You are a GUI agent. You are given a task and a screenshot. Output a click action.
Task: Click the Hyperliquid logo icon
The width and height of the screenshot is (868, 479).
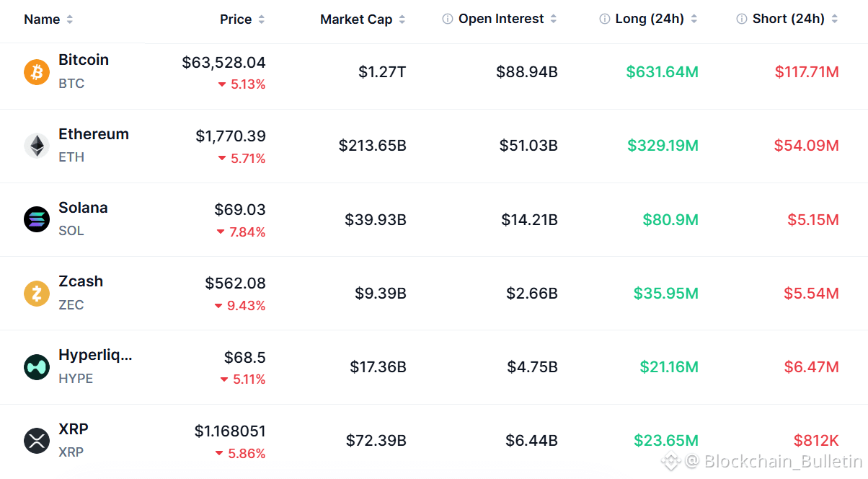(37, 367)
